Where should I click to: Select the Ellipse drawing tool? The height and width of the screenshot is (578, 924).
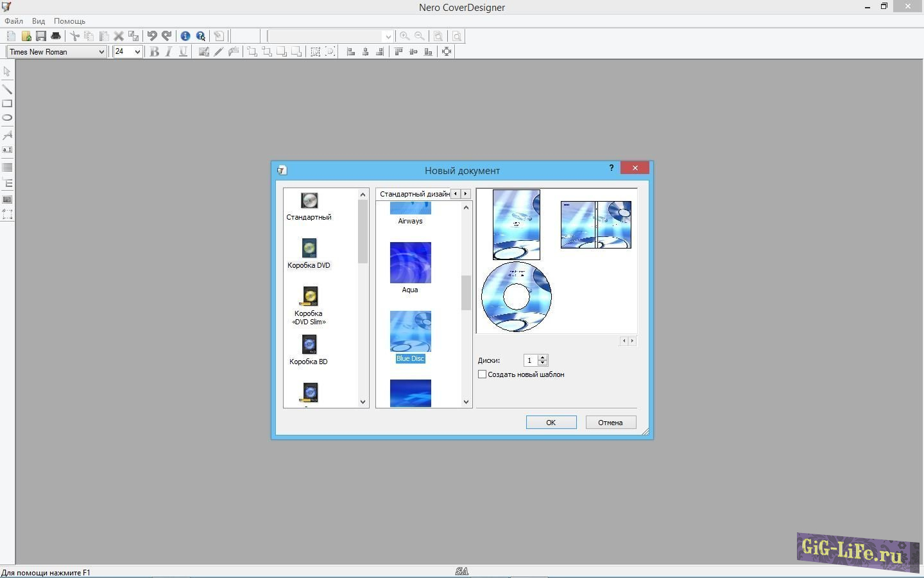pos(7,118)
